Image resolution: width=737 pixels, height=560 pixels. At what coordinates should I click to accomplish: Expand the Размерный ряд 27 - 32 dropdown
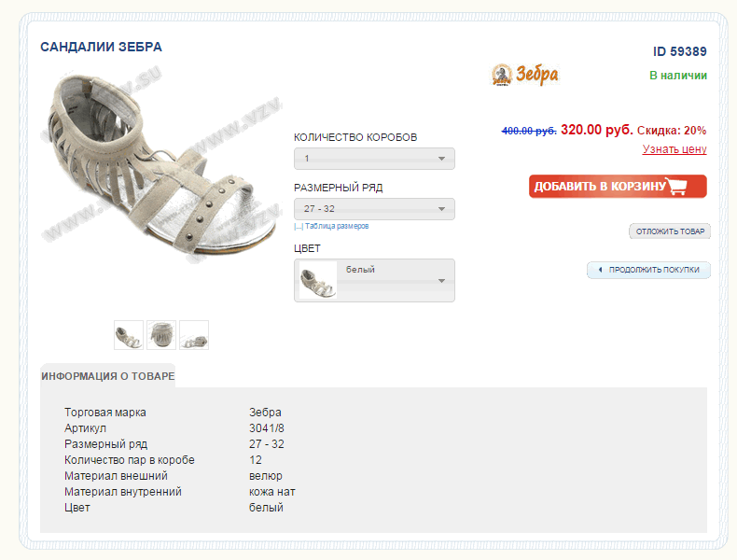[x=373, y=209]
